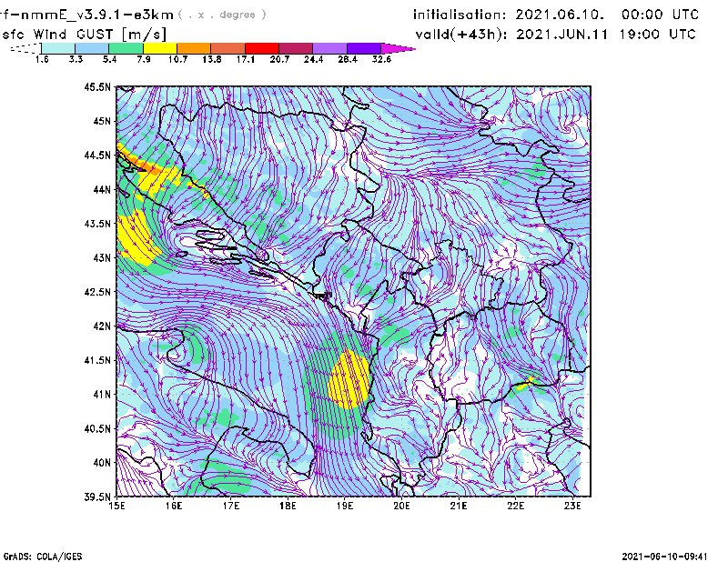Screen dimensions: 728x562
Task: Click the red 17.1–20.7 legend swatch
Action: pyautogui.click(x=262, y=48)
